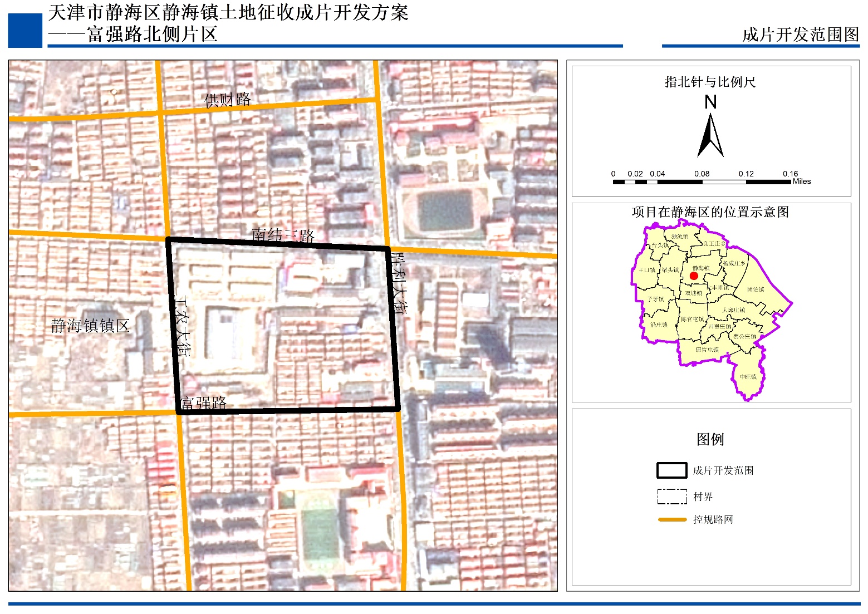868x614 pixels.
Task: Click 团泊镇 on the inset location map
Action: [x=756, y=289]
